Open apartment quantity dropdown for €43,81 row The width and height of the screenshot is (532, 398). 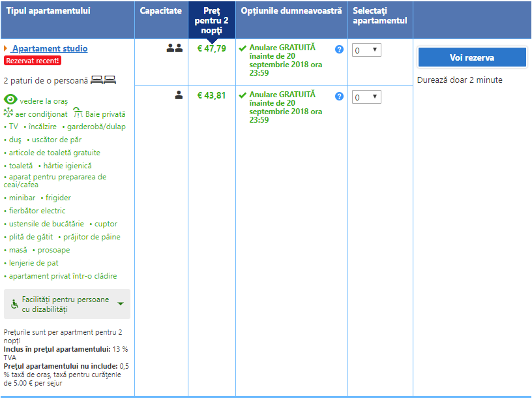(366, 97)
